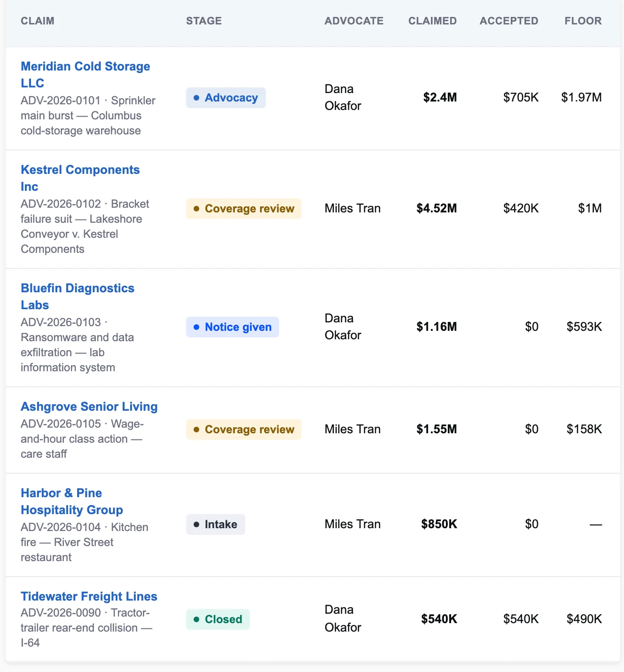Click the ADV-2026-0101 sprinkler burst description
This screenshot has width=624, height=672.
(88, 116)
